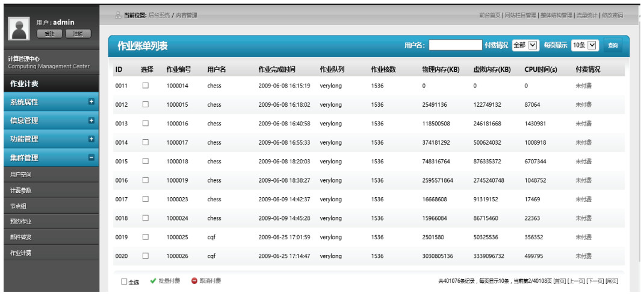Select 作业计费 submenu item in sidebar
Viewport: 644px width, 296px height.
coord(51,253)
